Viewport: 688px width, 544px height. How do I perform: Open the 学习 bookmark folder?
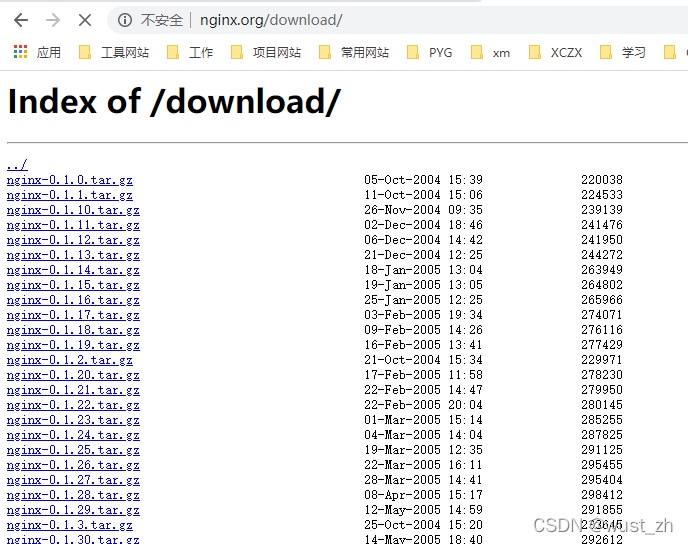(623, 52)
